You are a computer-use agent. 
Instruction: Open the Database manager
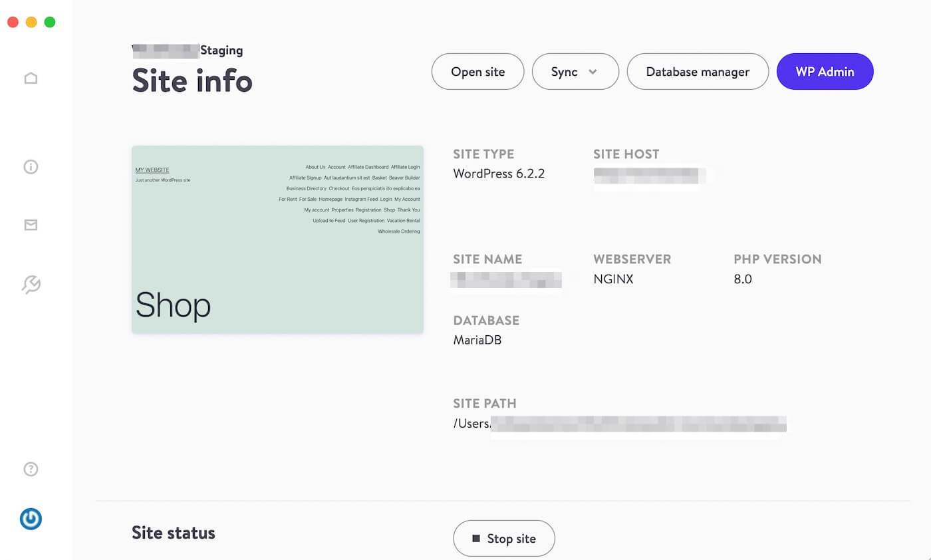698,71
